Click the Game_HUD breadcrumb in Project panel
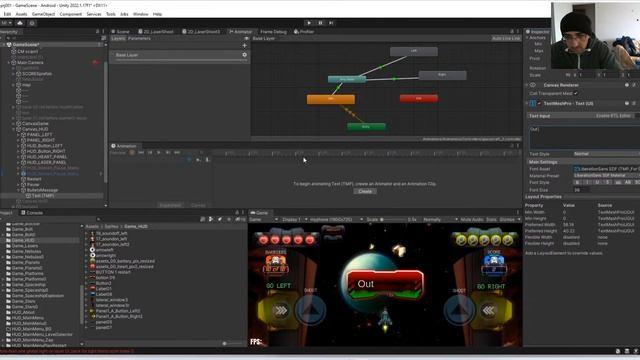This screenshot has width=640, height=360. (x=136, y=227)
